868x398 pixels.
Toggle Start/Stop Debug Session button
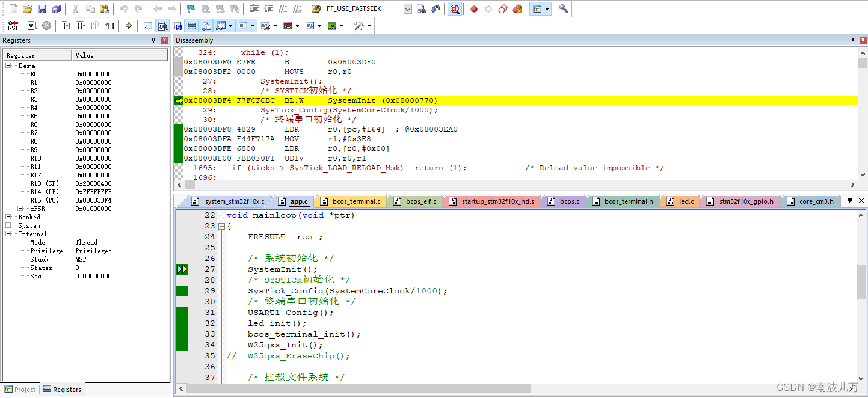click(x=455, y=9)
